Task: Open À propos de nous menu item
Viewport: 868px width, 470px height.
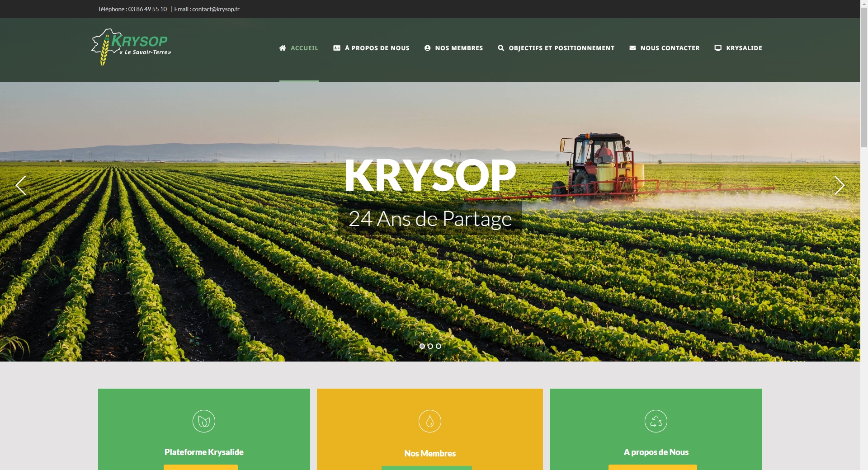Action: pos(371,48)
